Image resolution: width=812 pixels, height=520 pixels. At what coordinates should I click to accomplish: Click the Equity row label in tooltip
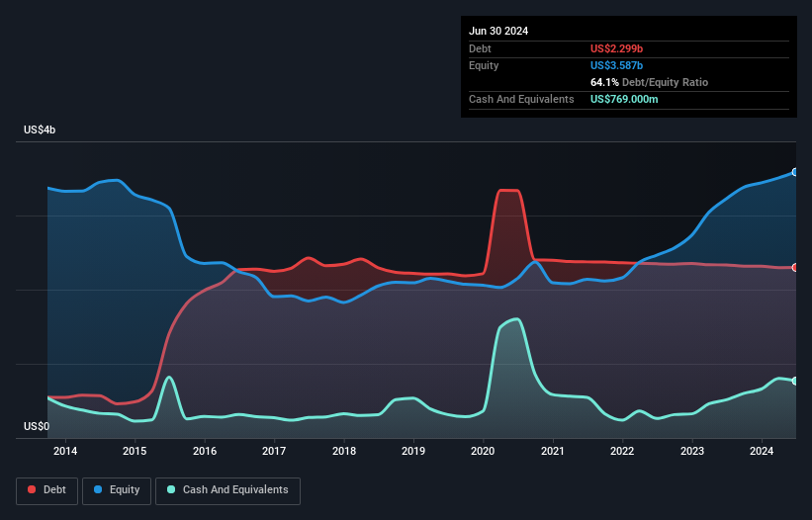(484, 65)
